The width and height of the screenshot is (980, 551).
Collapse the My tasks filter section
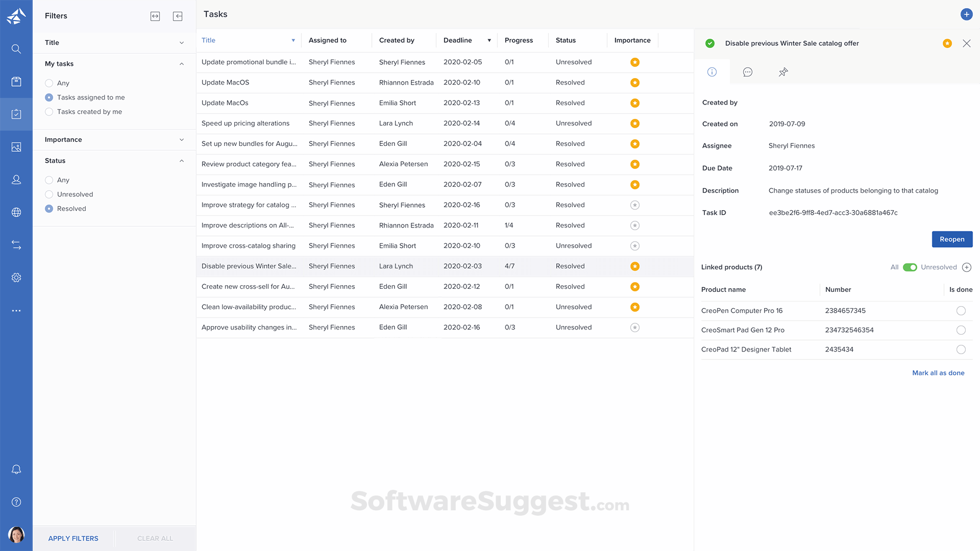coord(181,64)
